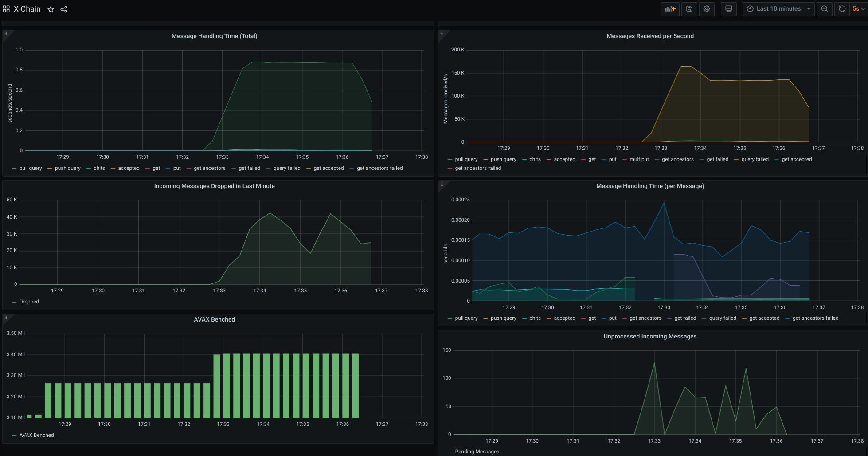Hide the AVAX Benched series via its legend

point(35,435)
